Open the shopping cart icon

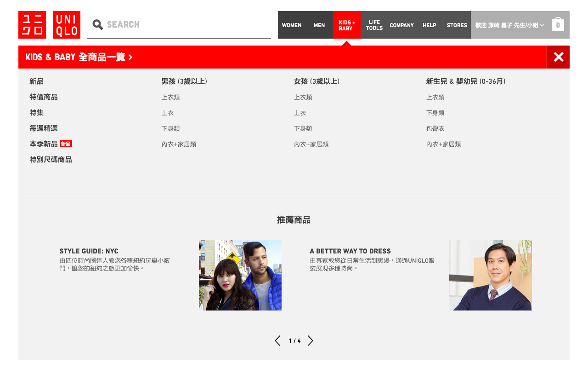click(x=558, y=25)
